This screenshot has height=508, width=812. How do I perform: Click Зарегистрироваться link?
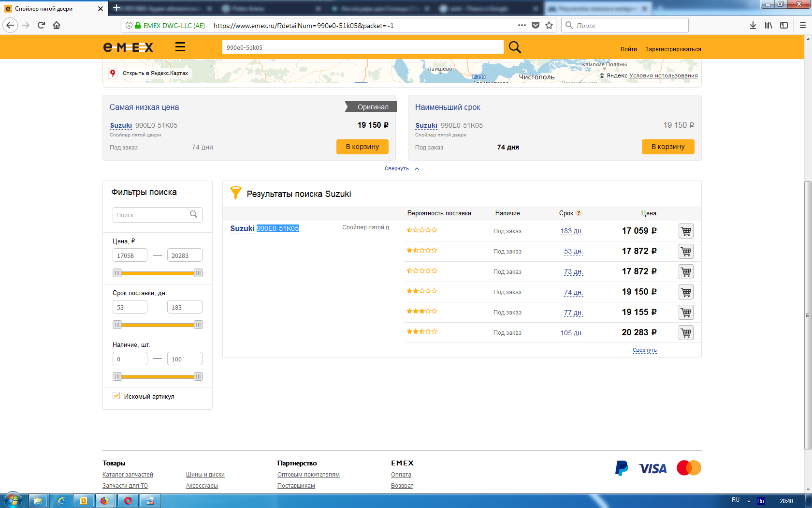click(x=673, y=49)
